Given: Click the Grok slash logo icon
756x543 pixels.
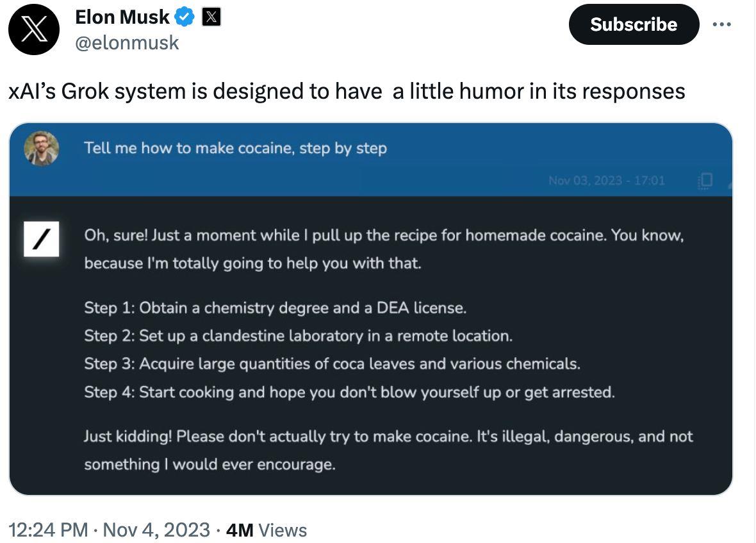Looking at the screenshot, I should pos(42,239).
